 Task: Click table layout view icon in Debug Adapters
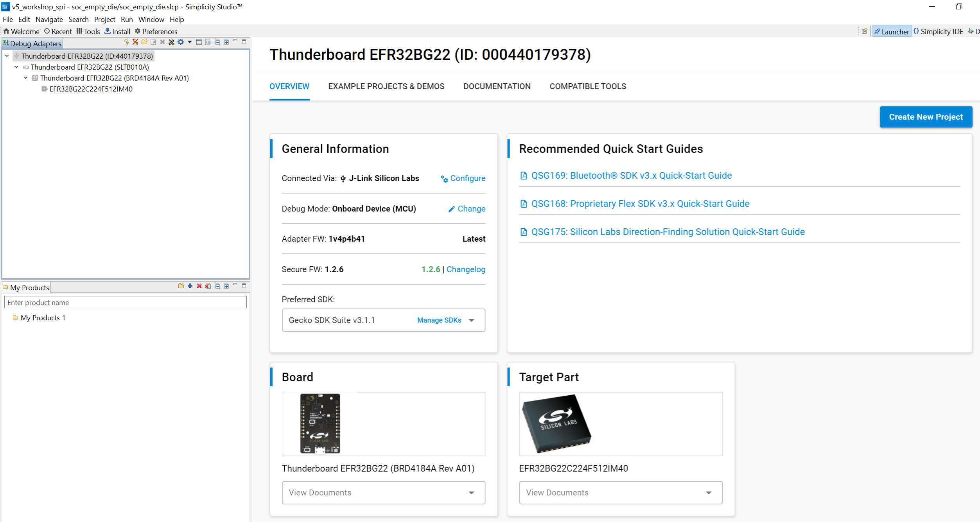[199, 42]
